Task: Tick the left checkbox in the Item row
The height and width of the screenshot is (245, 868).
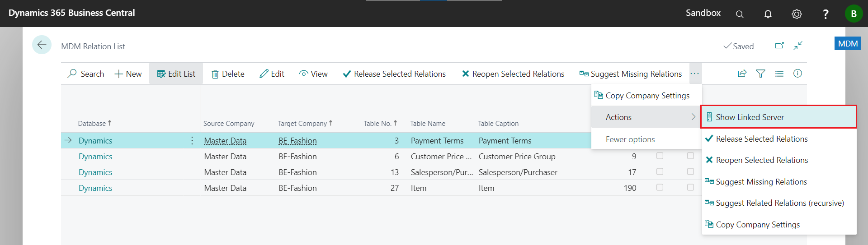Action: (660, 187)
